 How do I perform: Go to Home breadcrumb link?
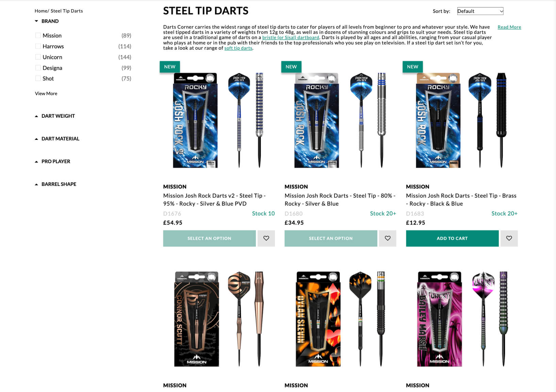click(x=41, y=11)
